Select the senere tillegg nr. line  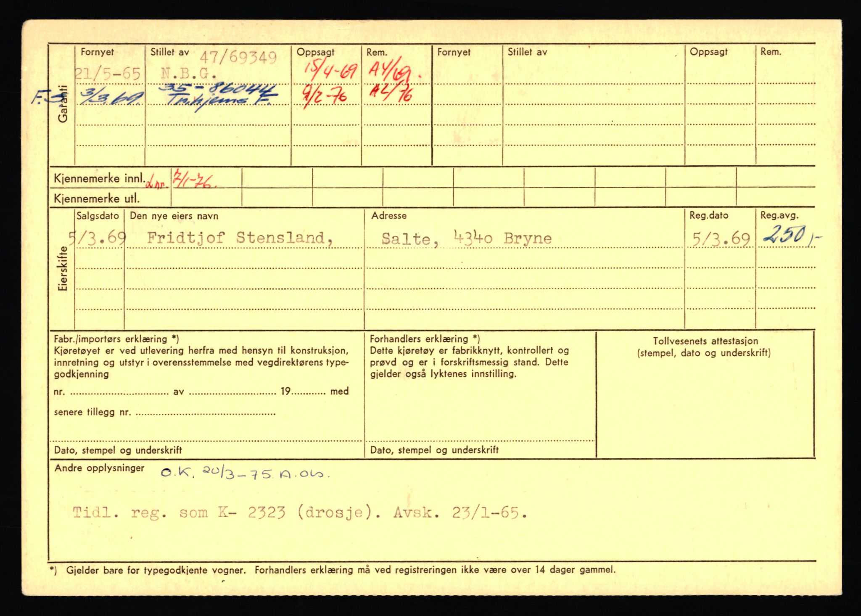165,412
